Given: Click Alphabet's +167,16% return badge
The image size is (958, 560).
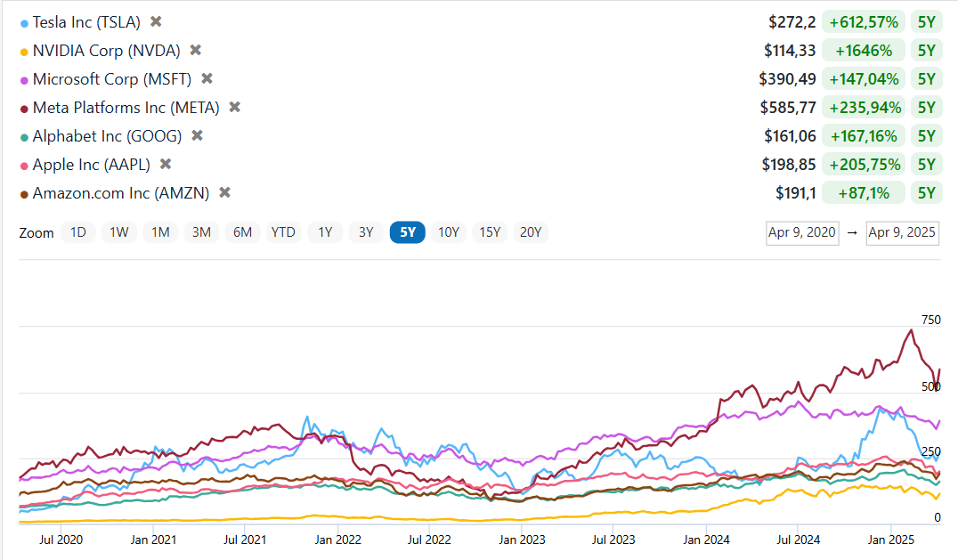Looking at the screenshot, I should click(864, 135).
